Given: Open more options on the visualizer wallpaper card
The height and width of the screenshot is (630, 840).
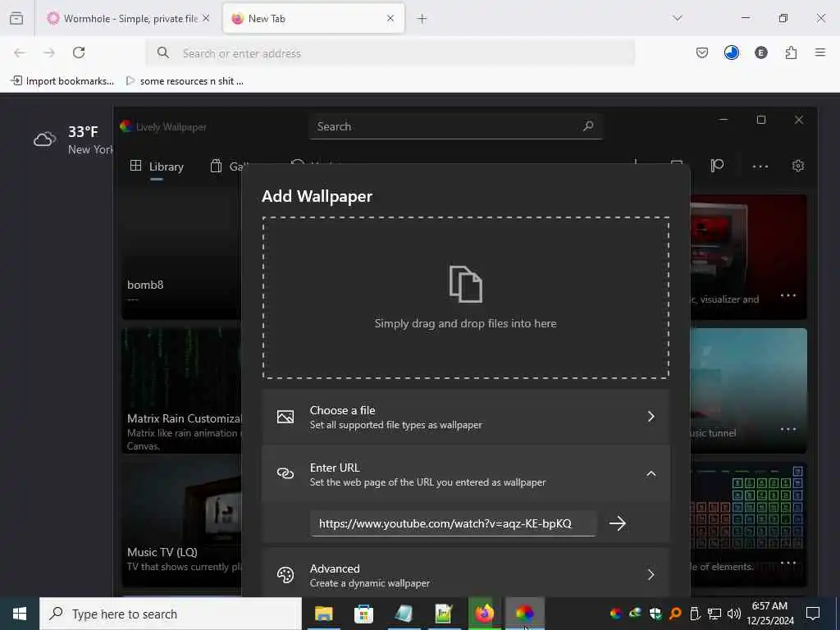Looking at the screenshot, I should [x=788, y=295].
